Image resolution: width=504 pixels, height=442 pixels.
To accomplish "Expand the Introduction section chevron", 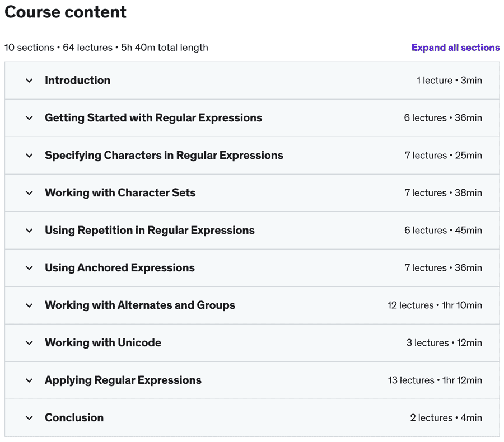I will click(x=29, y=81).
